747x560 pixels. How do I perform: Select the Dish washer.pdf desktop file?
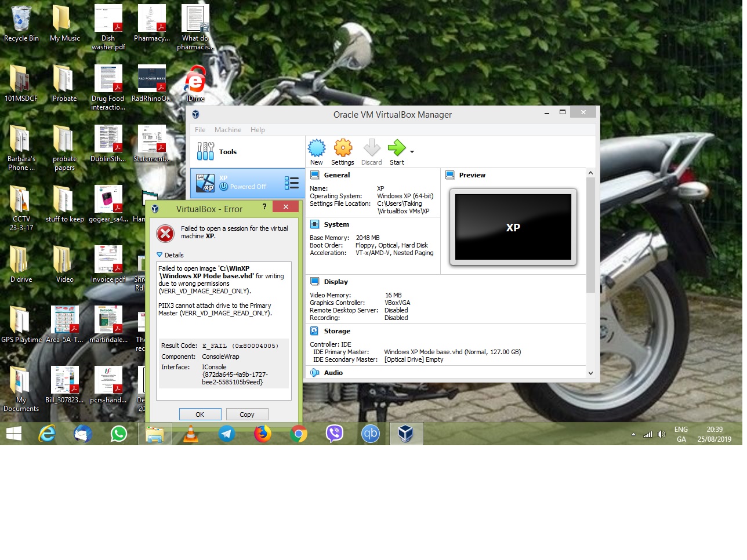pos(108,27)
